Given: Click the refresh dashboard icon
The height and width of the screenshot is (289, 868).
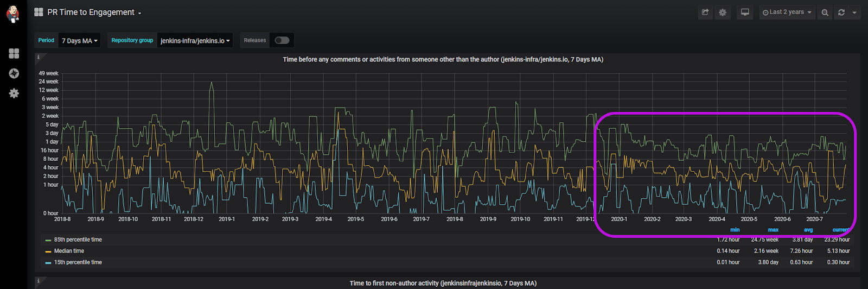Looking at the screenshot, I should click(841, 12).
